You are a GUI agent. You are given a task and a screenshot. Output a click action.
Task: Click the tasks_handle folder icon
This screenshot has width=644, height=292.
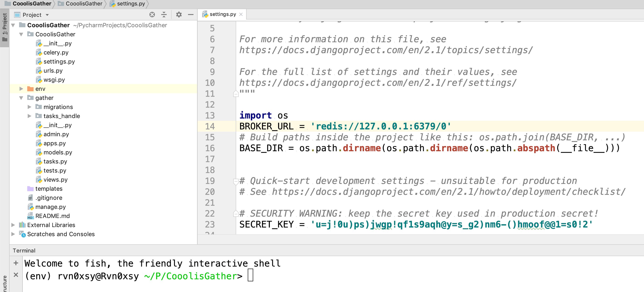39,116
